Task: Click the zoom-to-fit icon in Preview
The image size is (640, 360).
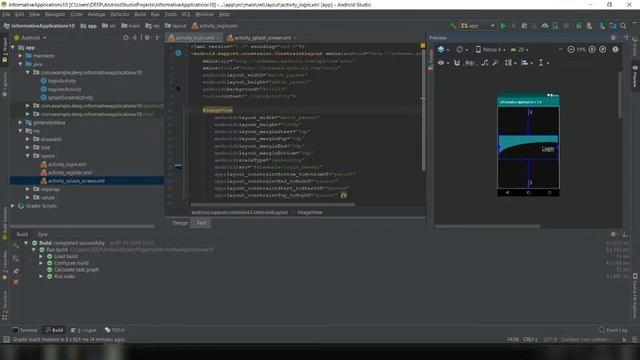Action: (x=603, y=49)
